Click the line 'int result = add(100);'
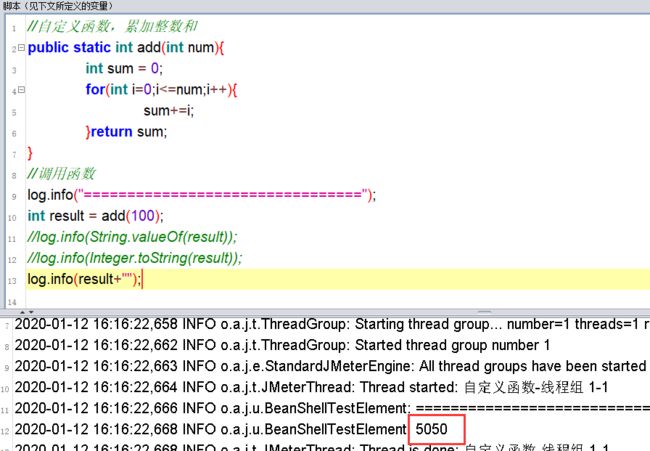This screenshot has width=650, height=451. click(x=95, y=216)
